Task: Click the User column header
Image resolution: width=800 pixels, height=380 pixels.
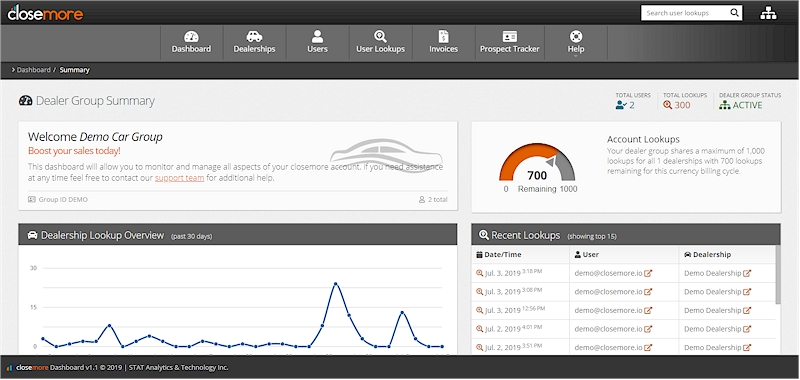Action: pyautogui.click(x=587, y=255)
